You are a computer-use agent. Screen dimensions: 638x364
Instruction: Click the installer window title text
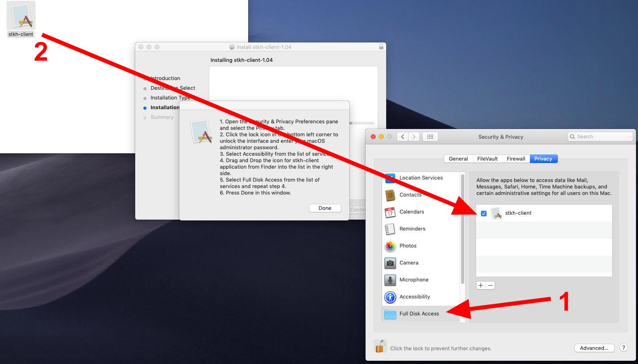tap(264, 47)
